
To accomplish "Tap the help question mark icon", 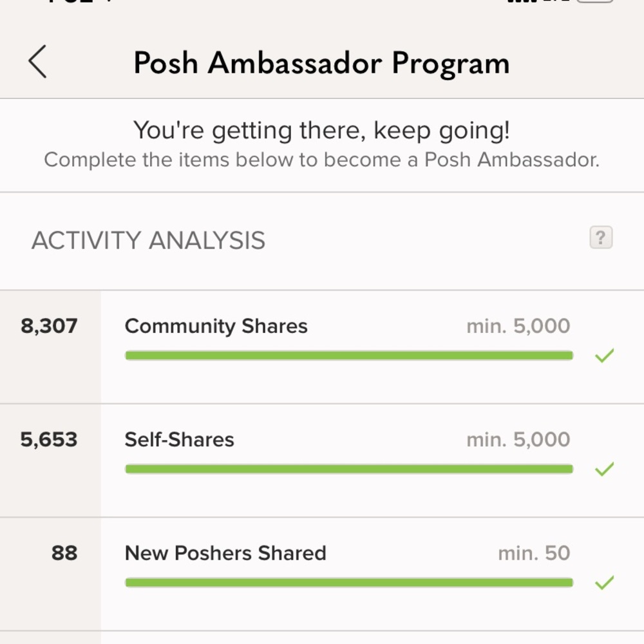I will click(601, 238).
